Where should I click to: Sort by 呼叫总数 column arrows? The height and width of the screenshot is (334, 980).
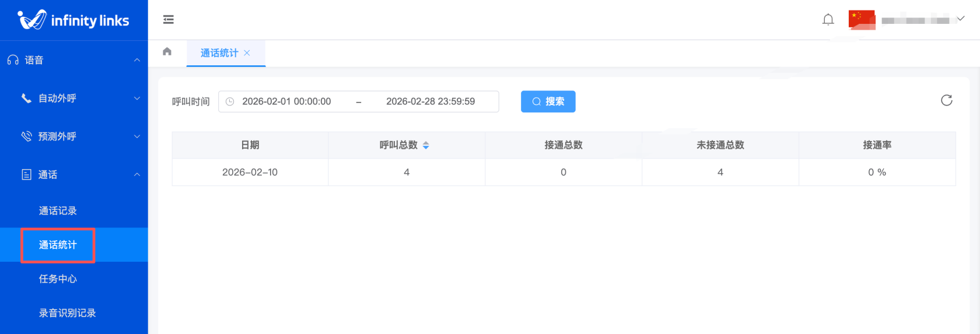coord(426,145)
